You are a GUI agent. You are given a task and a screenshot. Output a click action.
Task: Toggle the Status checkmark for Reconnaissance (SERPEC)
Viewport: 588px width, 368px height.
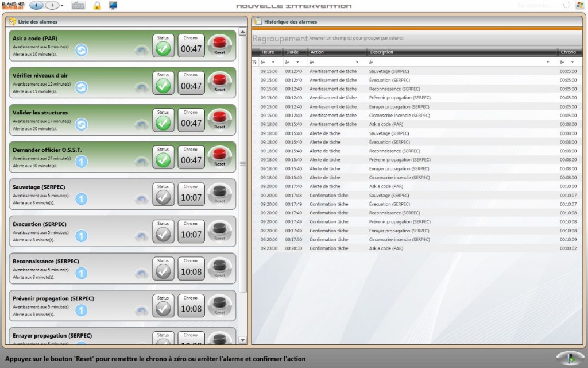(163, 271)
